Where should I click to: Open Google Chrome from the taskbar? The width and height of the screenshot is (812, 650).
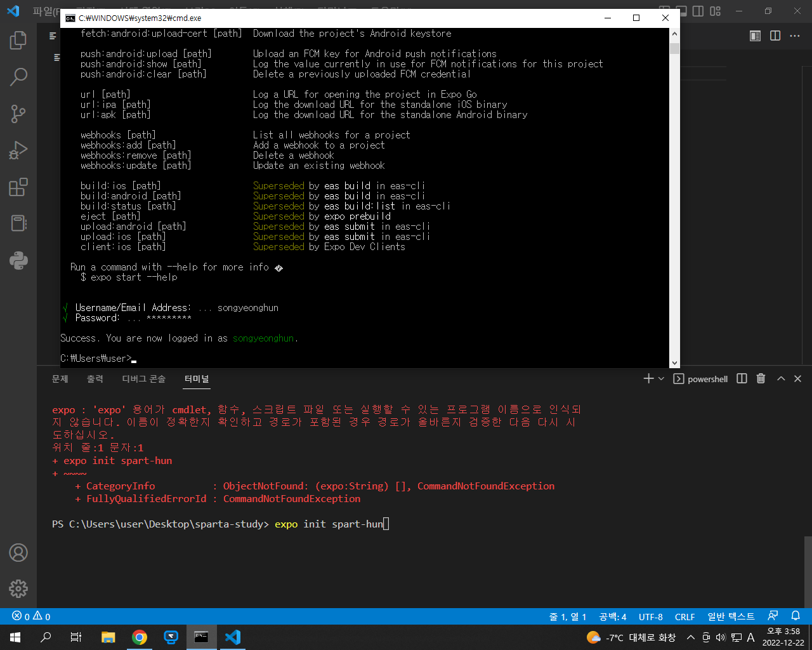140,637
